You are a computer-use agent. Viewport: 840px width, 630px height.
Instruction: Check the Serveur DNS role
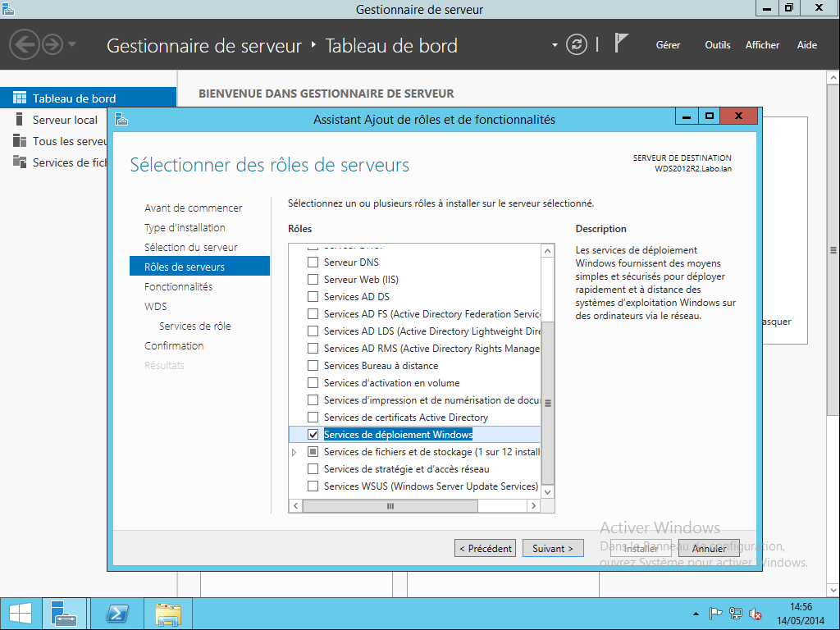(313, 262)
